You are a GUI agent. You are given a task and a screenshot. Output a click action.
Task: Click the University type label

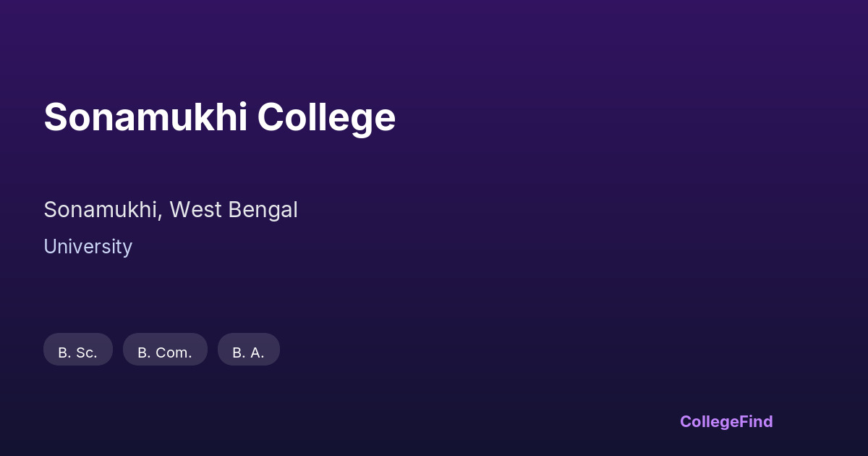tap(88, 247)
